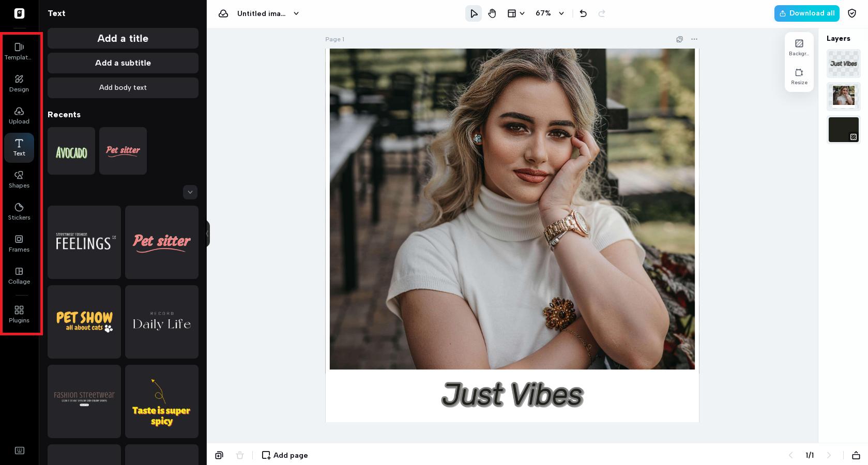Click Add a title option
868x465 pixels.
click(123, 38)
